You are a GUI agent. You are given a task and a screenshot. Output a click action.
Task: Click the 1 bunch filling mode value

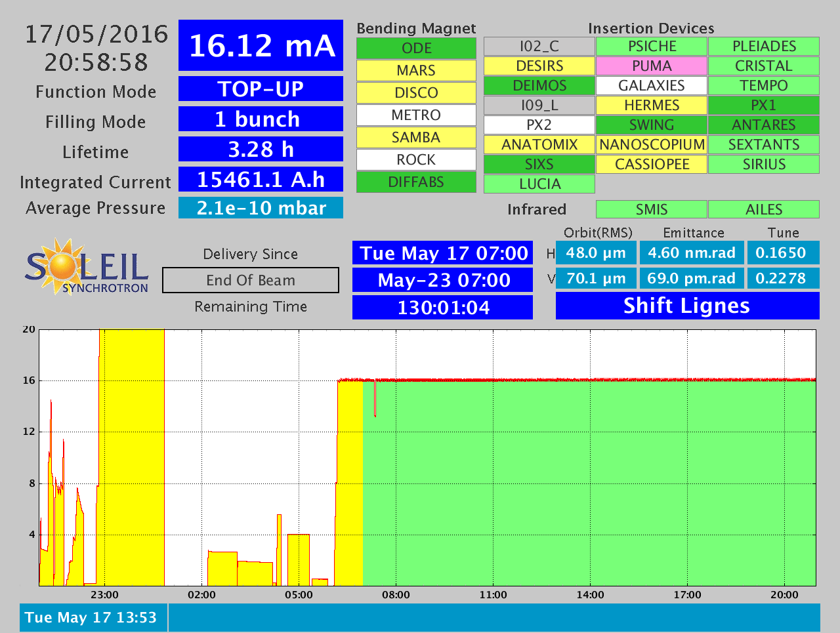(261, 119)
